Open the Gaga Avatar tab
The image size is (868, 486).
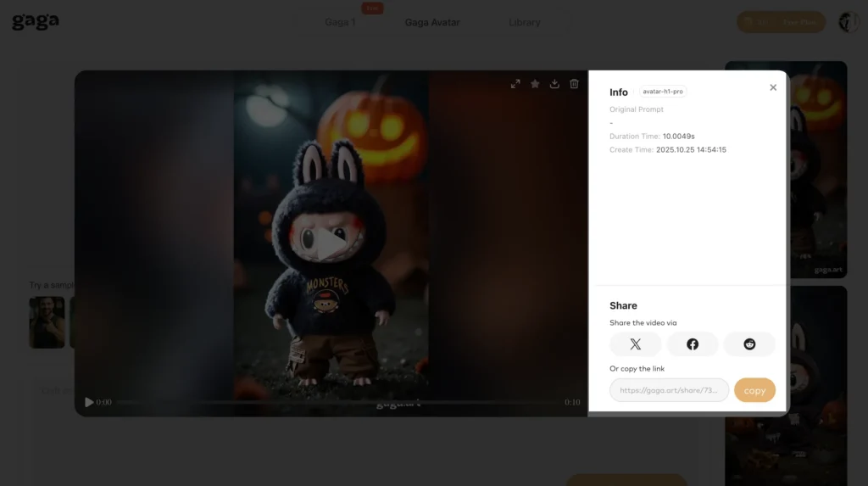[x=432, y=22]
